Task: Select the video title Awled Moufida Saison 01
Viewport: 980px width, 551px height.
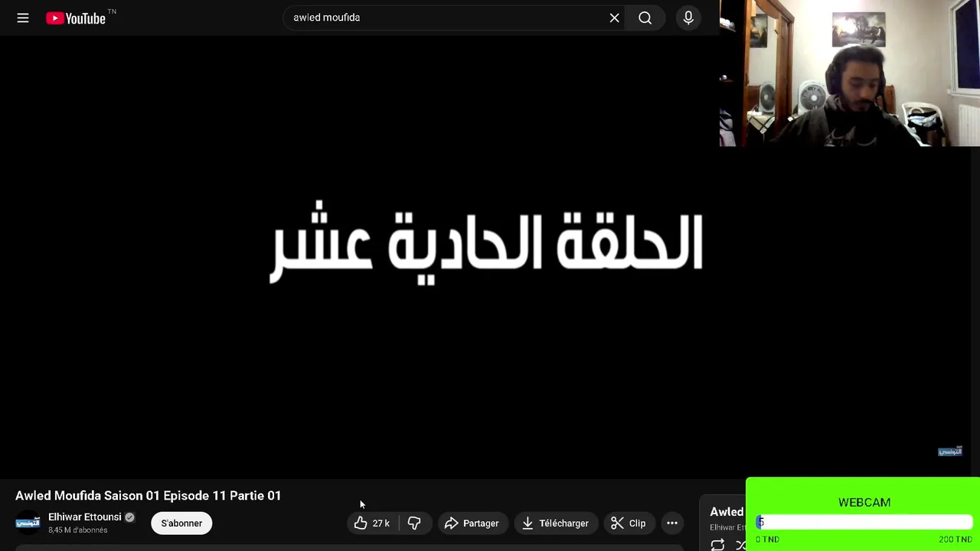Action: (149, 496)
